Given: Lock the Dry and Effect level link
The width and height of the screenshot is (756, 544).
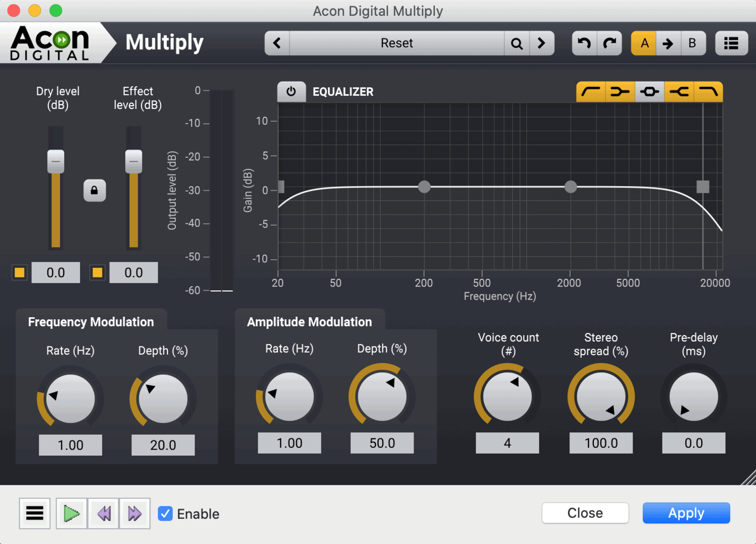Looking at the screenshot, I should tap(95, 191).
